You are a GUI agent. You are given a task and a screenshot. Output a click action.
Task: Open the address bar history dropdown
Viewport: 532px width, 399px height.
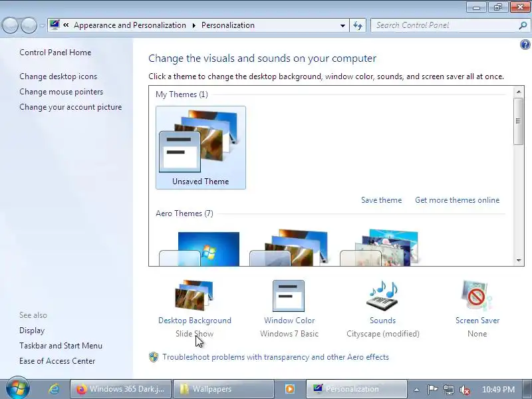[x=342, y=25]
